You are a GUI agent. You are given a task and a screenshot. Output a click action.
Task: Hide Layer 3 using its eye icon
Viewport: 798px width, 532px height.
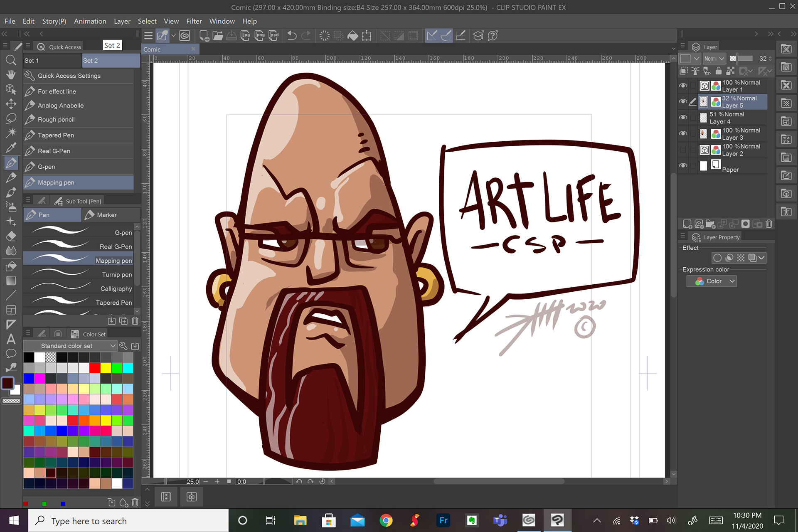683,133
